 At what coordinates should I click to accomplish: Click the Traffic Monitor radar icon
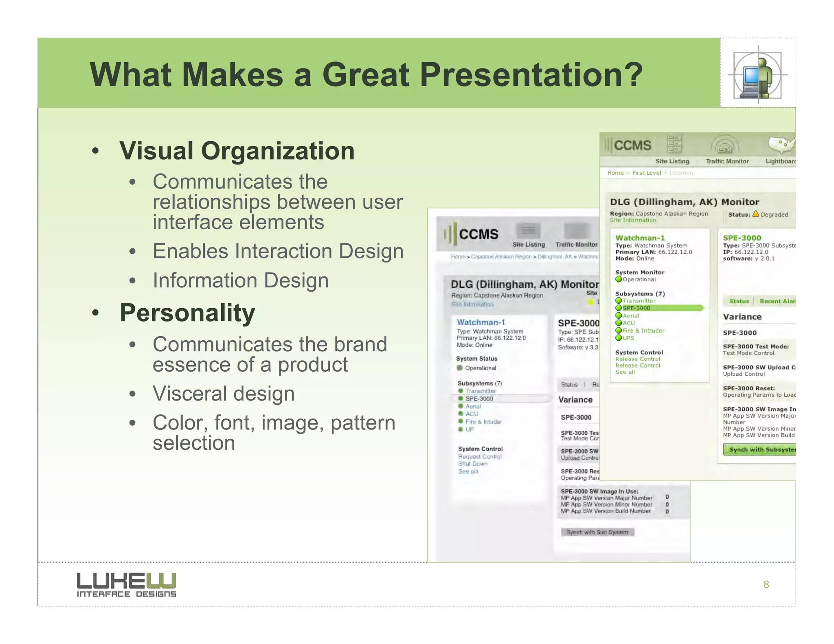pos(725,146)
